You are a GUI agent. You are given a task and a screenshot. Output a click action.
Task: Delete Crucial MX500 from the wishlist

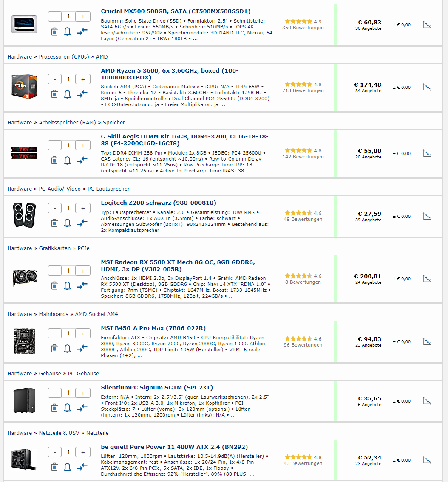point(54,31)
